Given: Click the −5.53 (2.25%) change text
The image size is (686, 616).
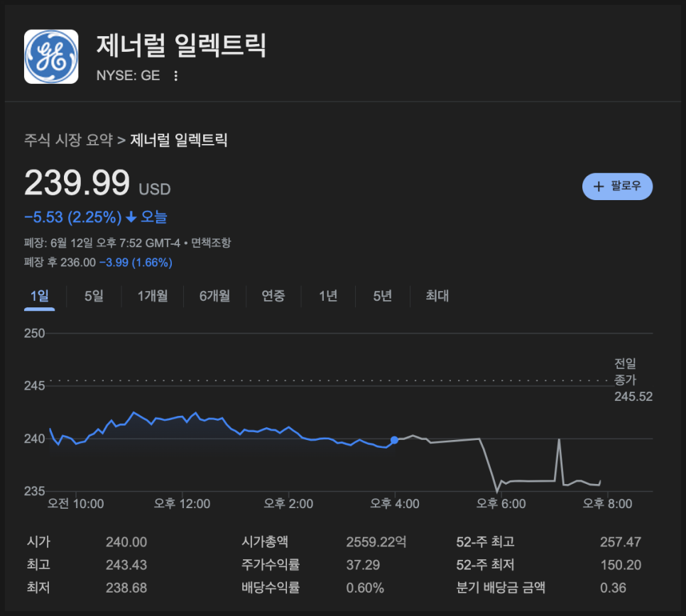Looking at the screenshot, I should 73,217.
